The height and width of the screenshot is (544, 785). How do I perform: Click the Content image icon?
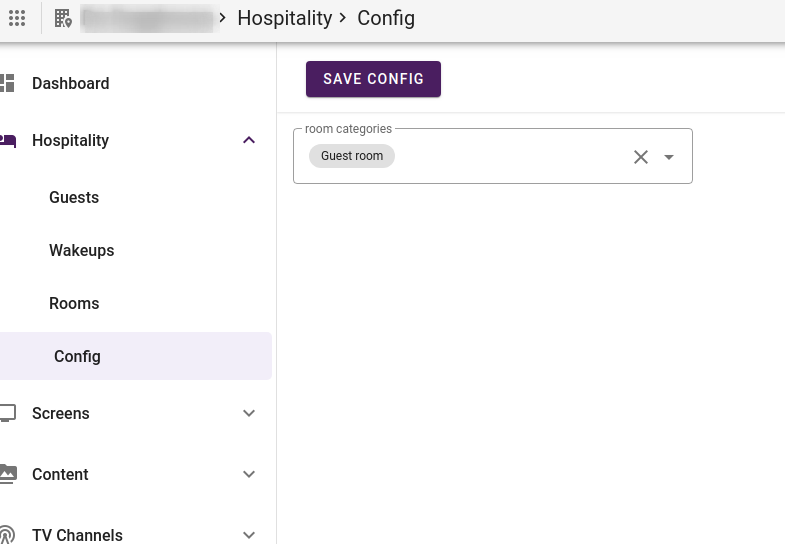(x=8, y=474)
